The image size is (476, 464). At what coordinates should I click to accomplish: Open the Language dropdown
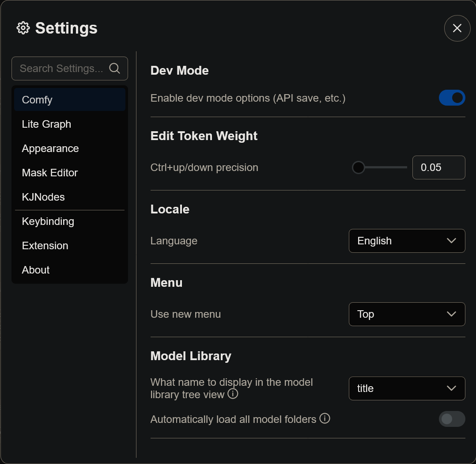[407, 241]
